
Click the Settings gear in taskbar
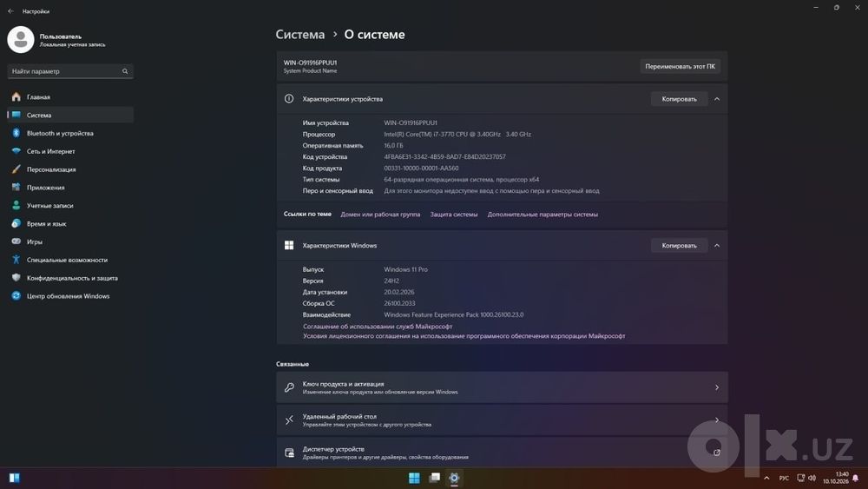[x=454, y=478]
